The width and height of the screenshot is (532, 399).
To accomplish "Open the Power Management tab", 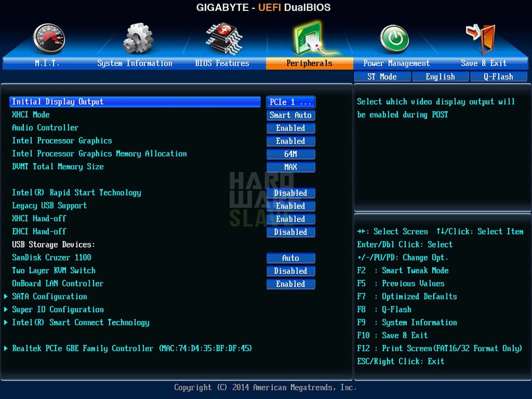I will coord(396,63).
